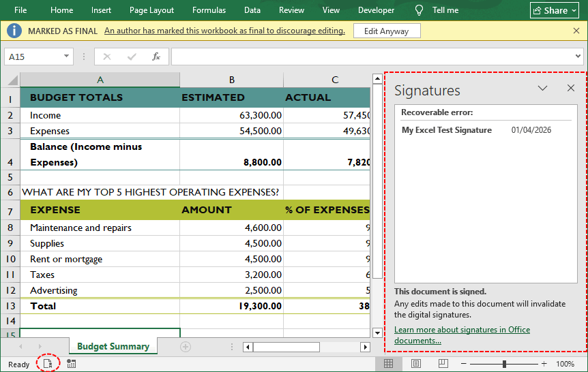The width and height of the screenshot is (588, 372).
Task: Open the Page Layout ribbon tab
Action: pyautogui.click(x=151, y=10)
